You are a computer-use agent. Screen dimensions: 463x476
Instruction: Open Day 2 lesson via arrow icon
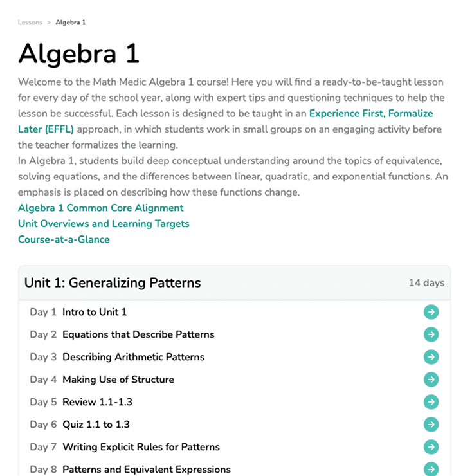coord(431,334)
